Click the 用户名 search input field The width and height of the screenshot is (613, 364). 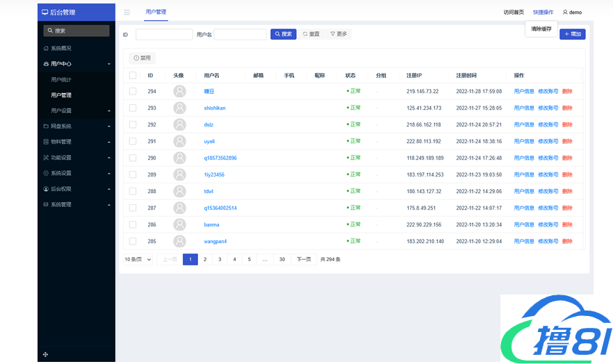pyautogui.click(x=240, y=34)
